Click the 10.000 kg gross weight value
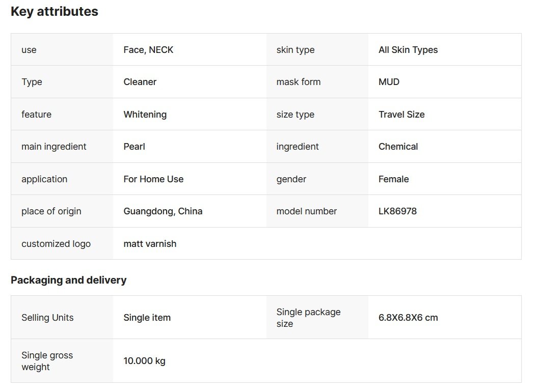Image resolution: width=537 pixels, height=392 pixels. click(x=145, y=361)
